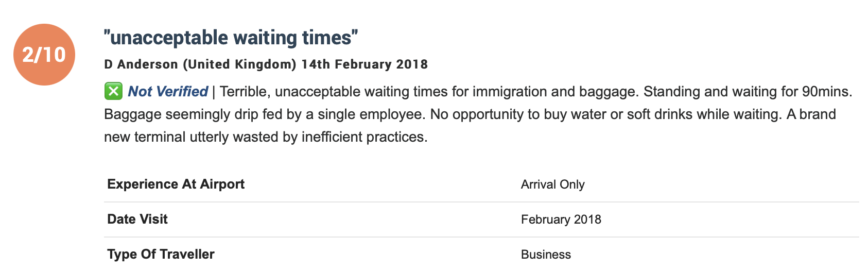
Task: Select the Type Of Traveller label
Action: point(161,255)
